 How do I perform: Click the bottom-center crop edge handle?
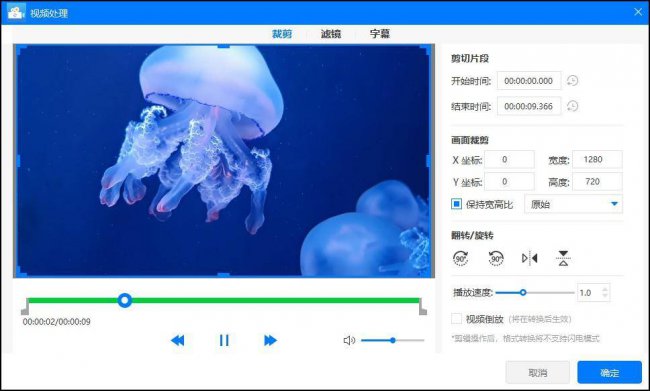click(223, 275)
